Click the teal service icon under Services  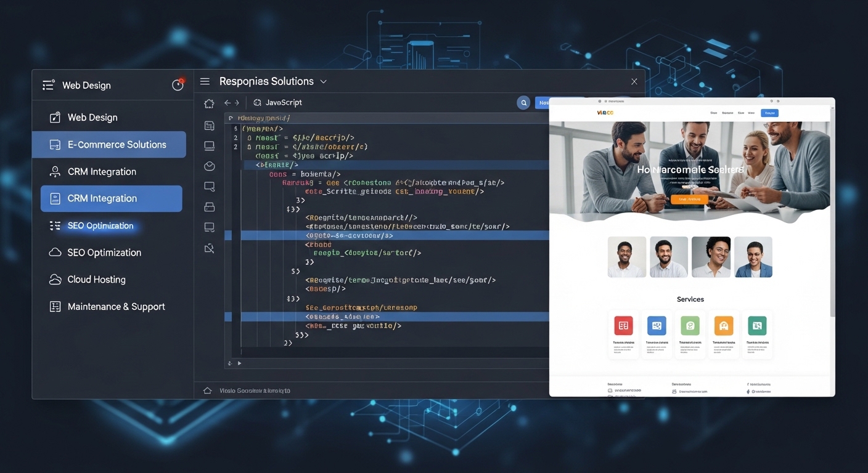(x=756, y=325)
